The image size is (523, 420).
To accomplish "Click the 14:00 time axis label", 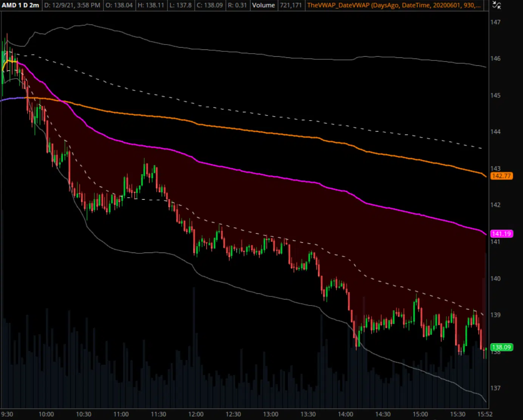I will tap(345, 414).
